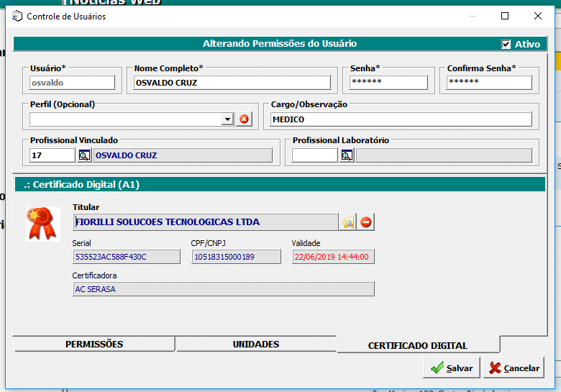Screen dimensions: 561x392
Task: Search for Profissional Vinculado with magnifier icon
Action: [84, 155]
